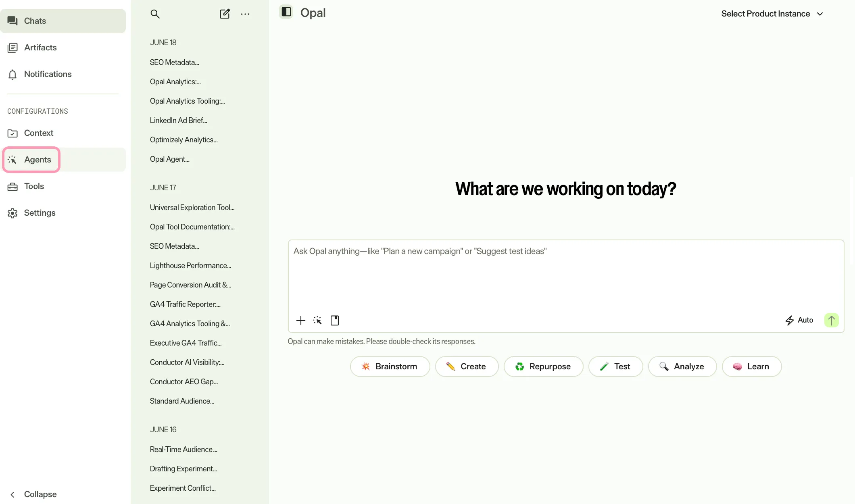Screen dimensions: 855x504
Task: Open the Context configuration
Action: (x=63, y=133)
